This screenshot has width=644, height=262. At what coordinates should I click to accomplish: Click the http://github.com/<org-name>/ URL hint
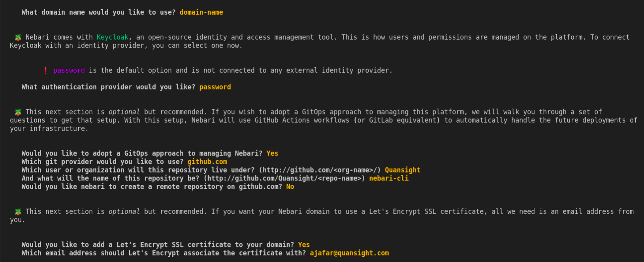[320, 170]
